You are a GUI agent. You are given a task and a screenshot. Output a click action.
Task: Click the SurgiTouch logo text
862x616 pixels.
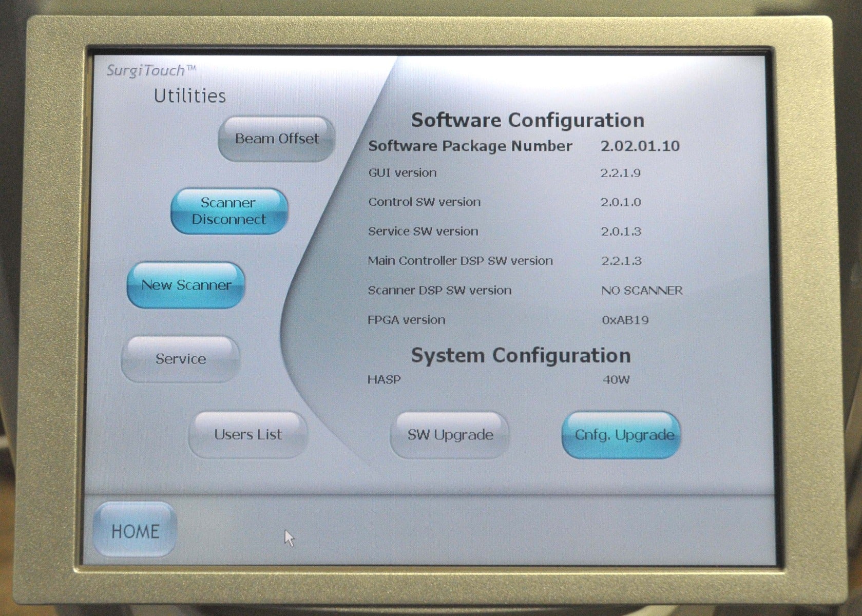click(x=151, y=70)
